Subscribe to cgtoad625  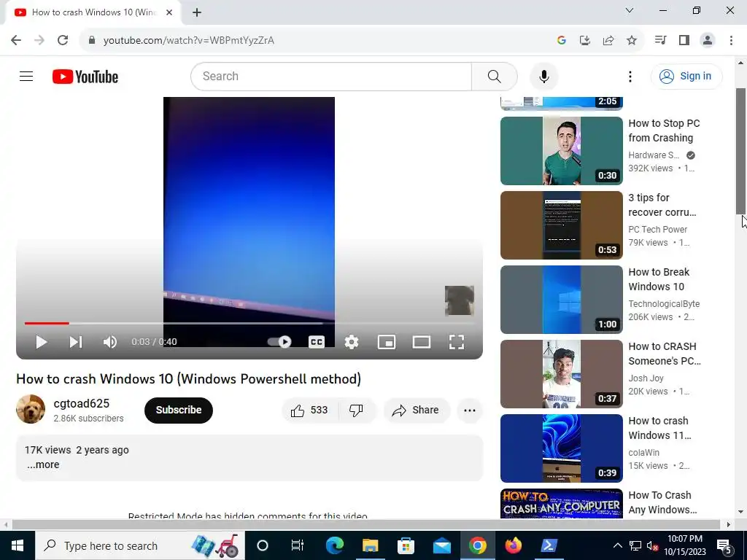coord(179,410)
